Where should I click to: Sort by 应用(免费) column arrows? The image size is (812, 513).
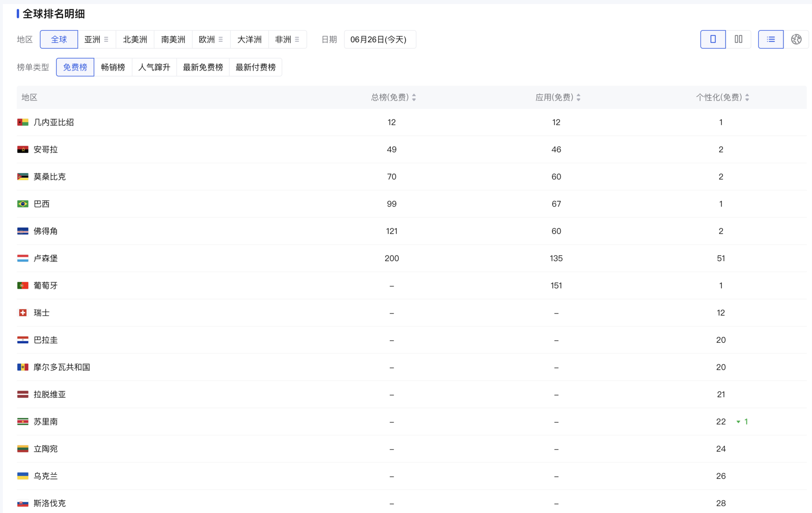(x=579, y=97)
